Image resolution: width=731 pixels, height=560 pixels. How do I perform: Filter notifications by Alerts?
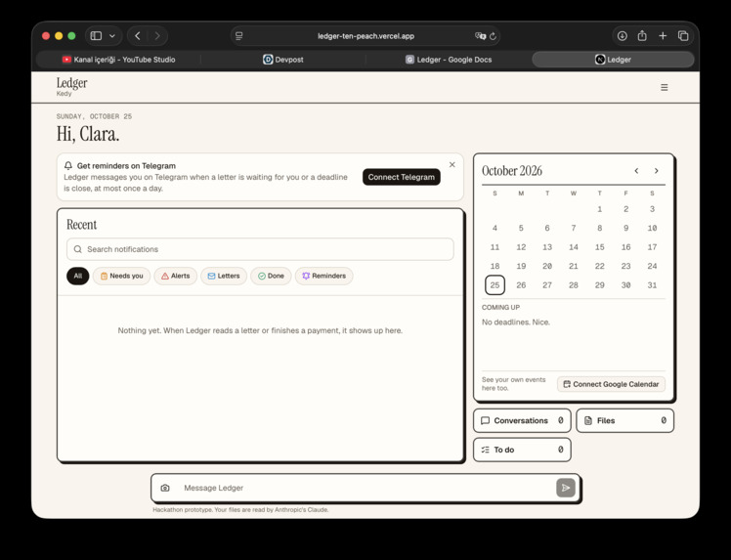[x=175, y=276]
